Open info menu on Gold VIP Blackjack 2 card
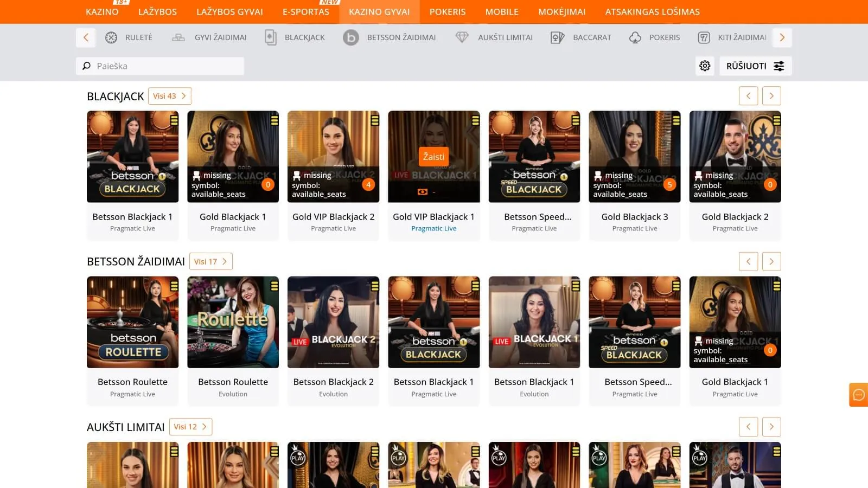The image size is (868, 488). tap(375, 120)
